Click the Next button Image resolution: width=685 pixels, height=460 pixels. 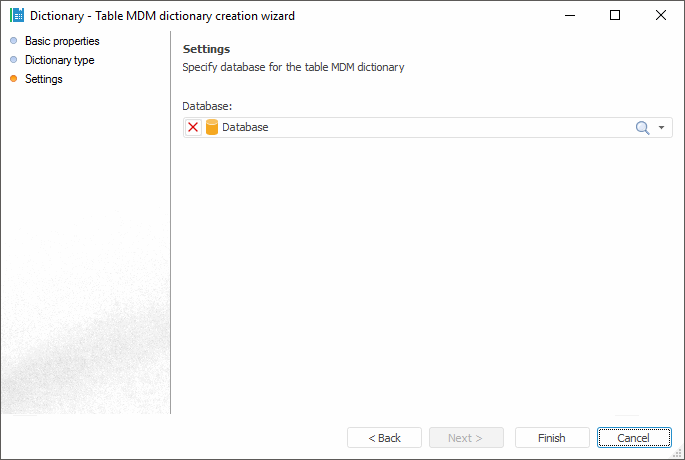[466, 438]
